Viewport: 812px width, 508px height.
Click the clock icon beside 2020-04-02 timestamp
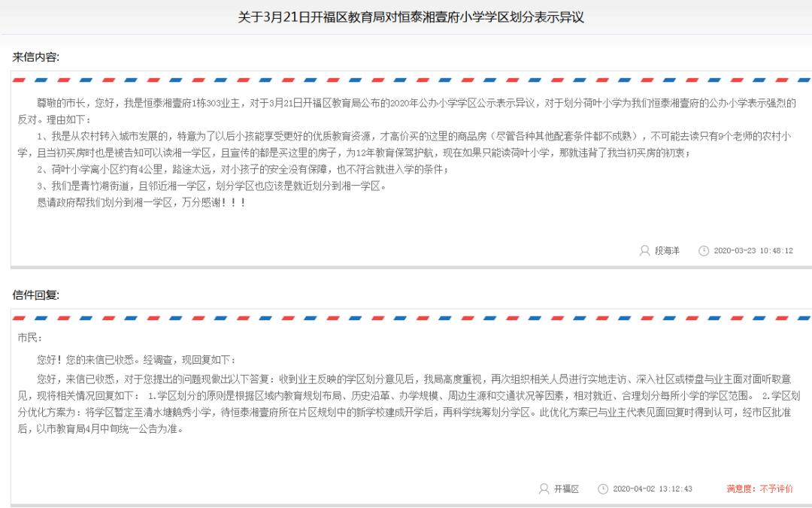(x=602, y=489)
